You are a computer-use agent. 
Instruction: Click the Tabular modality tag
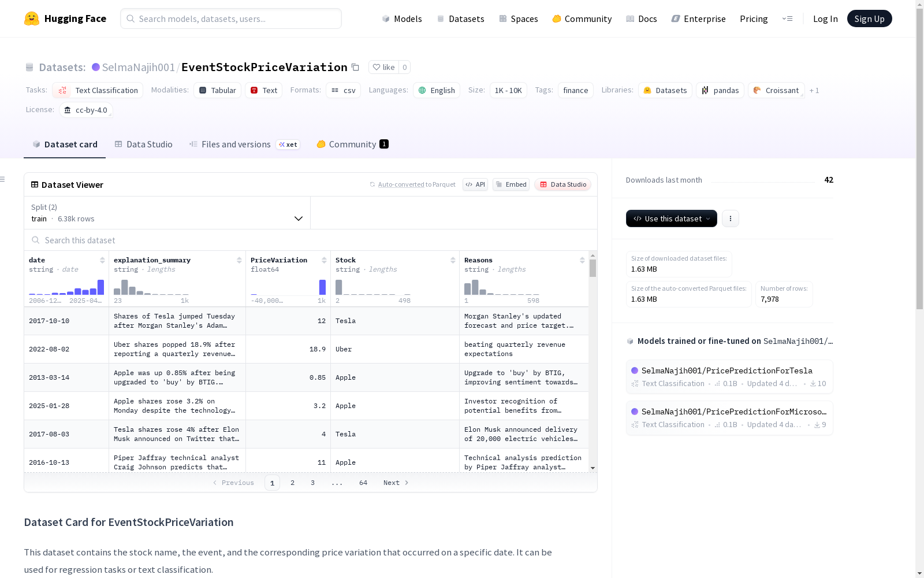pos(217,90)
